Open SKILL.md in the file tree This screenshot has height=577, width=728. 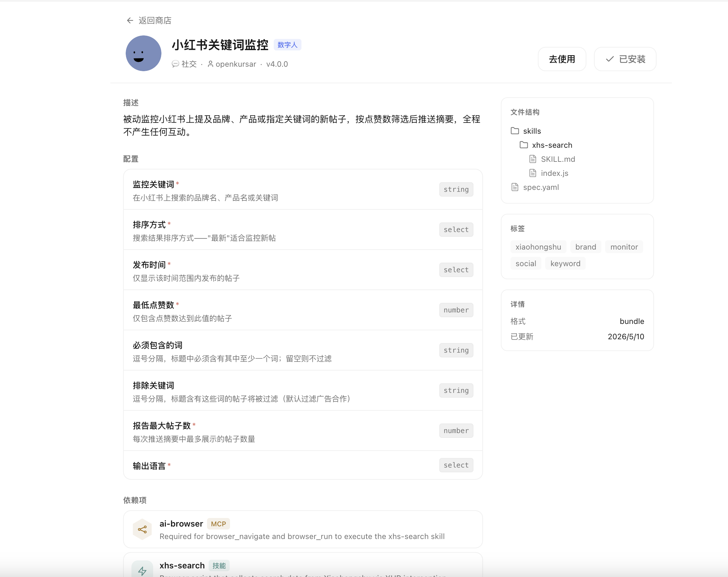pos(558,159)
